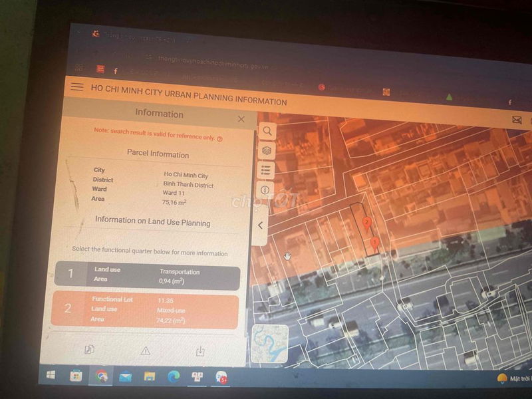Open the Windows Start menu
This screenshot has height=399, width=532.
(51, 376)
